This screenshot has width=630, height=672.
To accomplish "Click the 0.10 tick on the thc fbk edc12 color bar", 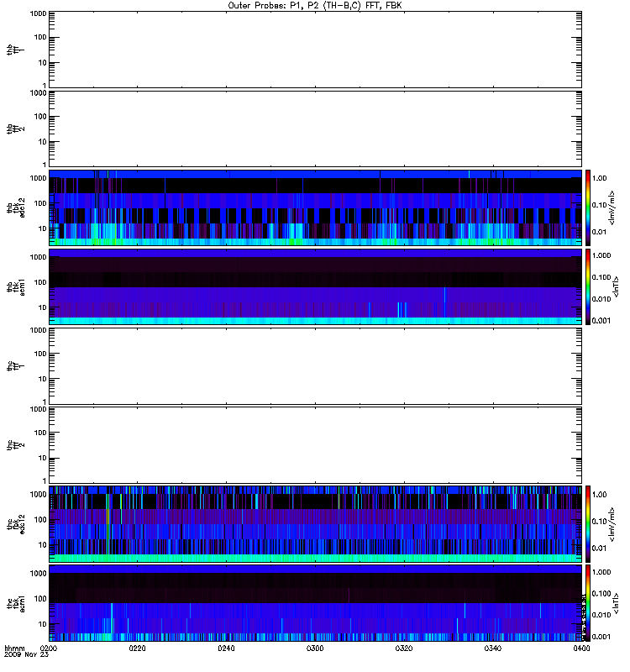I will pyautogui.click(x=599, y=521).
